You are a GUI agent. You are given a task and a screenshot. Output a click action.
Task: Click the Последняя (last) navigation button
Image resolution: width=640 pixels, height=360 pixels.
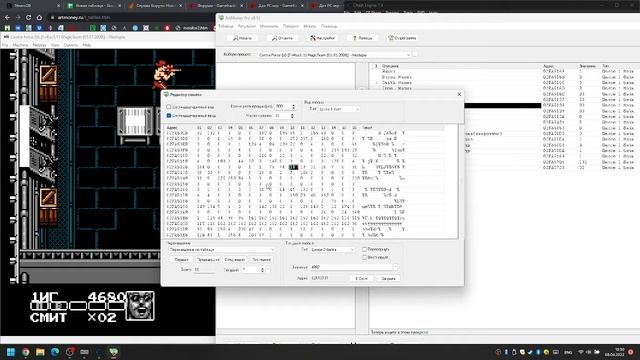[x=261, y=260]
